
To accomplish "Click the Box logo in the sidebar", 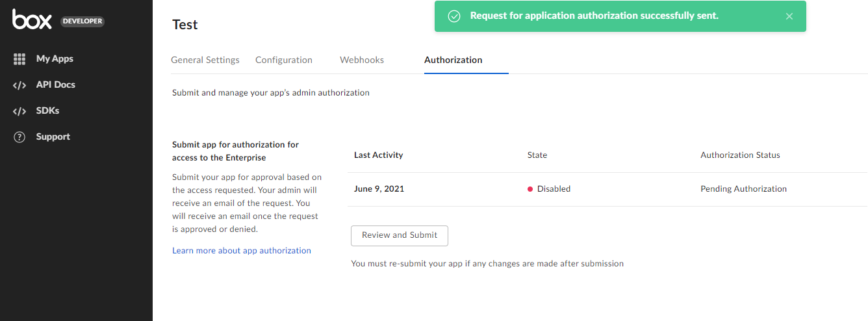I will coord(32,20).
